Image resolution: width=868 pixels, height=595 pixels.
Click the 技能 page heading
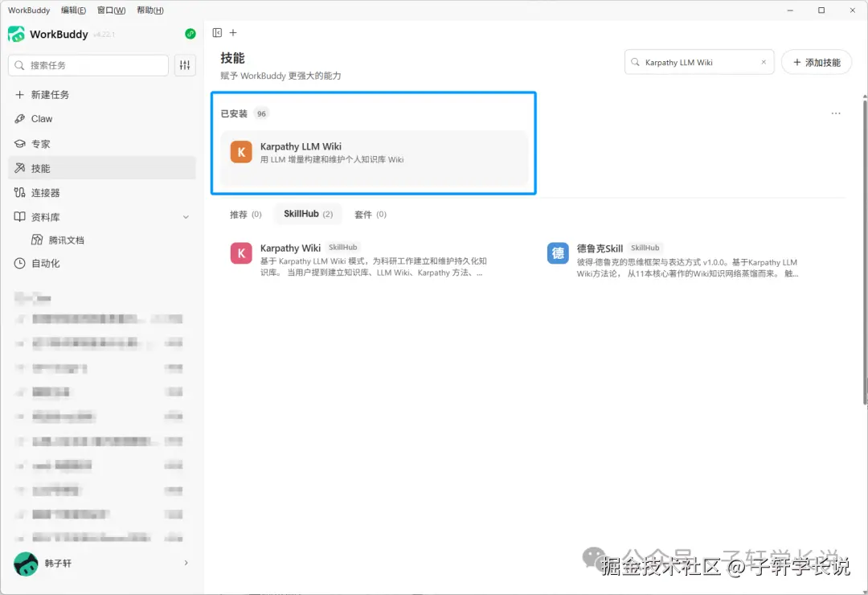[232, 58]
